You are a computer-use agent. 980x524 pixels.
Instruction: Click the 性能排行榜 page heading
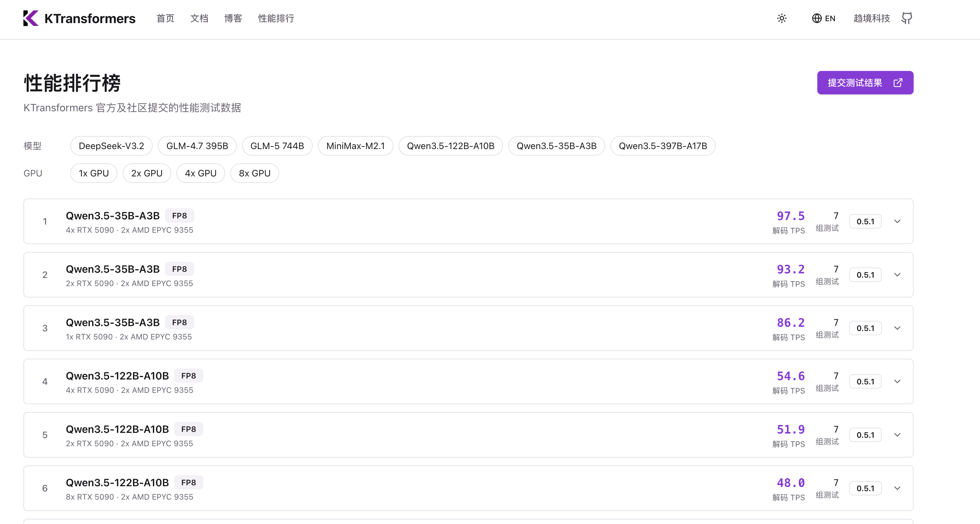coord(72,83)
